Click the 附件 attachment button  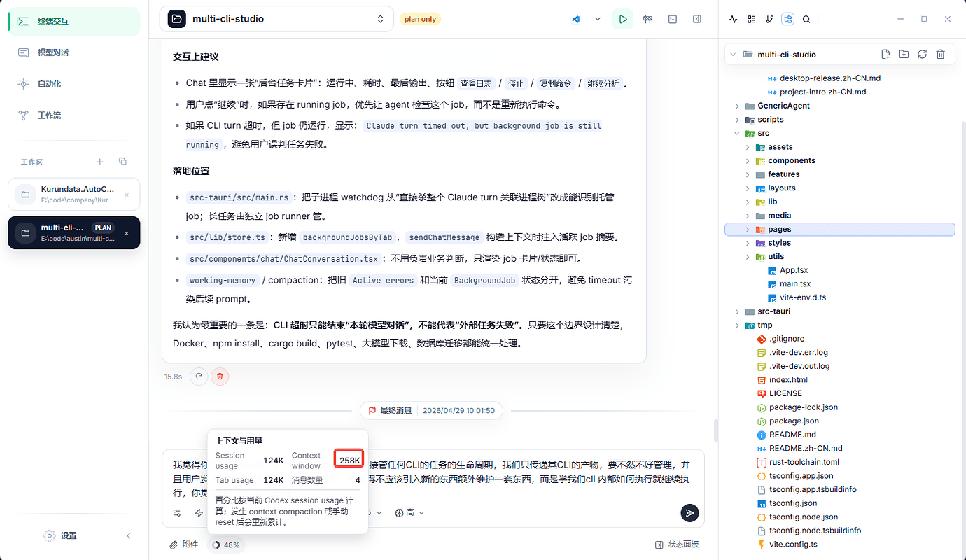[184, 545]
